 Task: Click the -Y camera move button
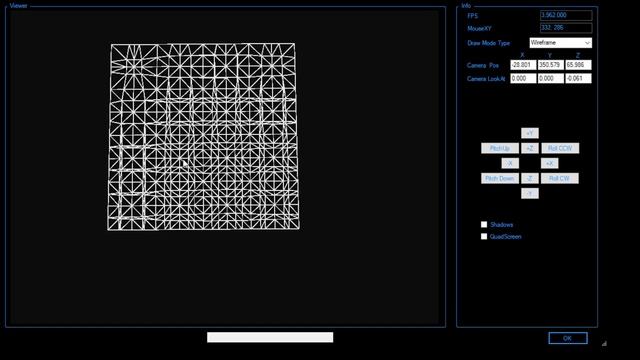[530, 193]
